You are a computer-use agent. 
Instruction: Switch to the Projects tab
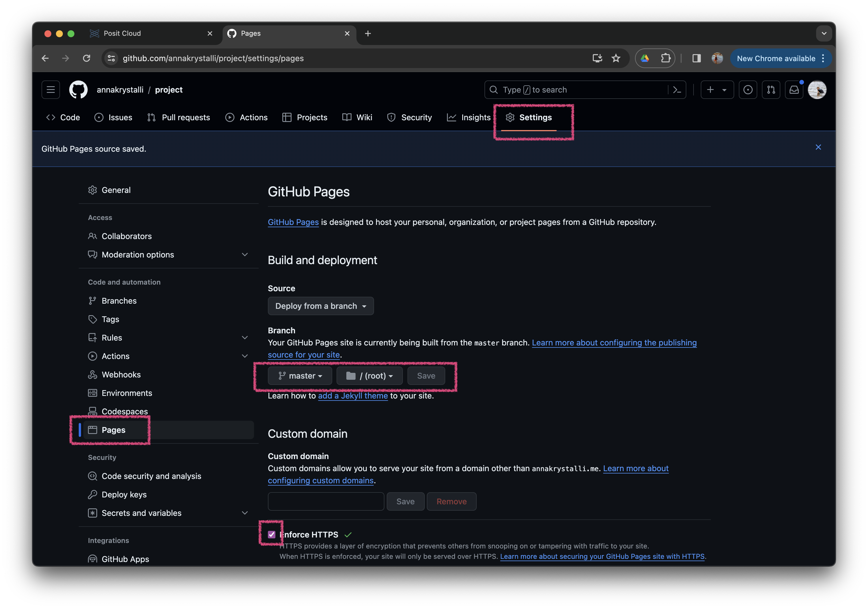(305, 118)
